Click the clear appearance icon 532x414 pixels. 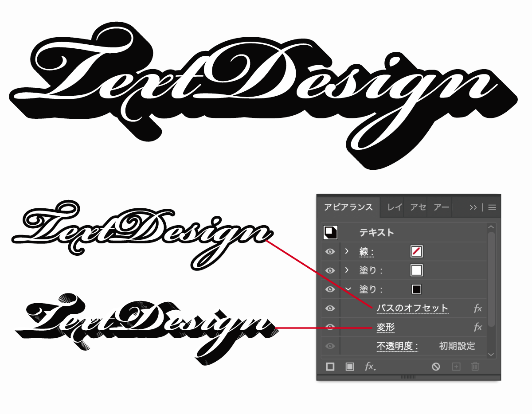(437, 366)
